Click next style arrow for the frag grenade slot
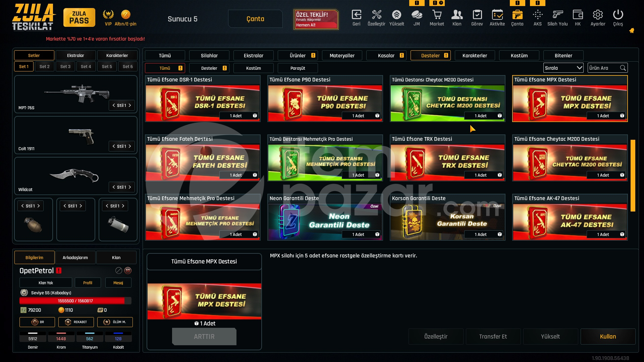 (x=39, y=206)
